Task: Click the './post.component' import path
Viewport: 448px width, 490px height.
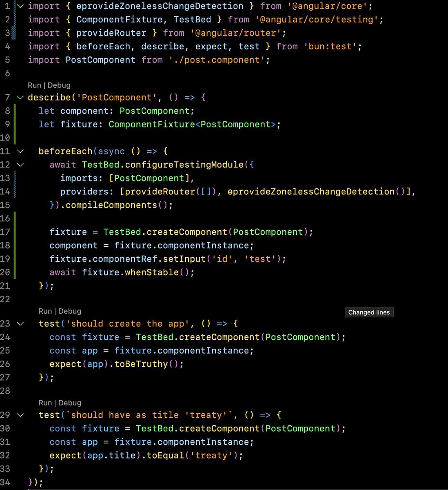Action: tap(217, 60)
